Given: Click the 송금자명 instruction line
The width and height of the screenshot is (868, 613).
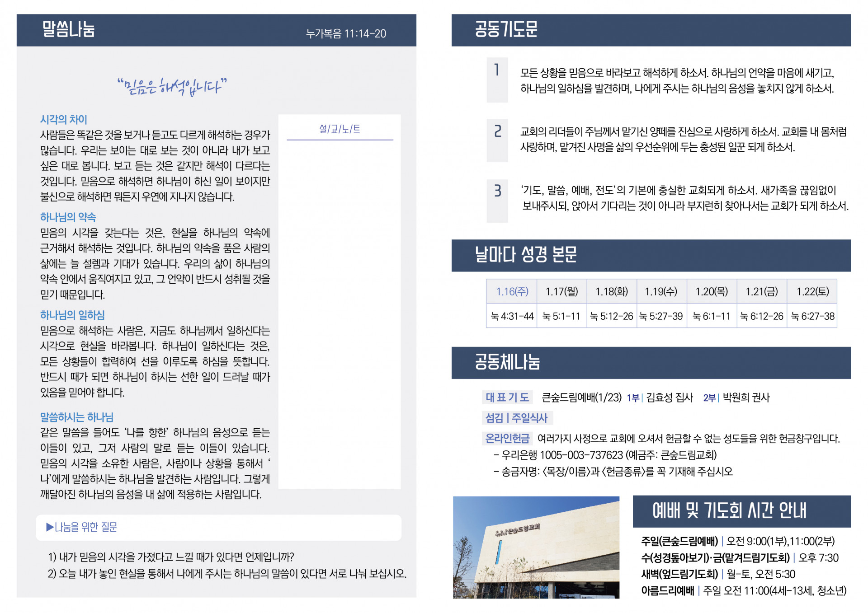Looking at the screenshot, I should point(613,472).
